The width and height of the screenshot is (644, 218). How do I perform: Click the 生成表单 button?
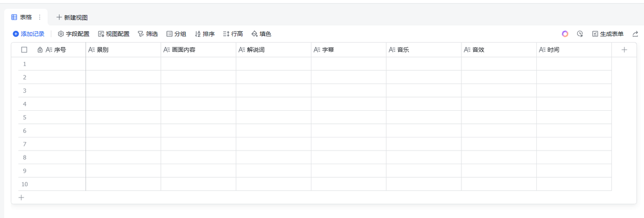click(x=608, y=34)
